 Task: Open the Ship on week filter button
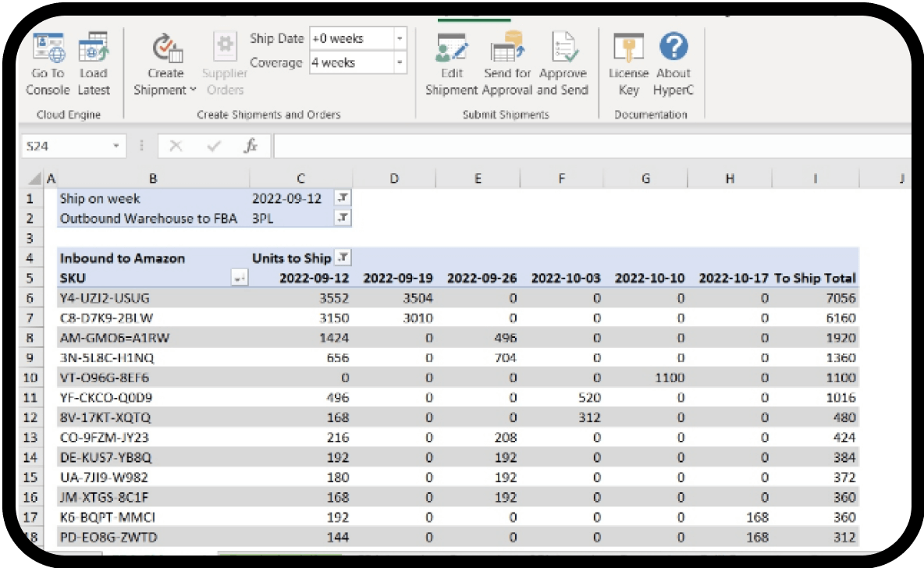(343, 199)
